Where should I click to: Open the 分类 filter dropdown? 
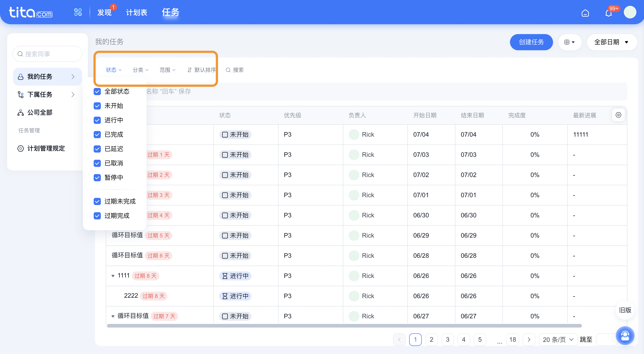(140, 70)
